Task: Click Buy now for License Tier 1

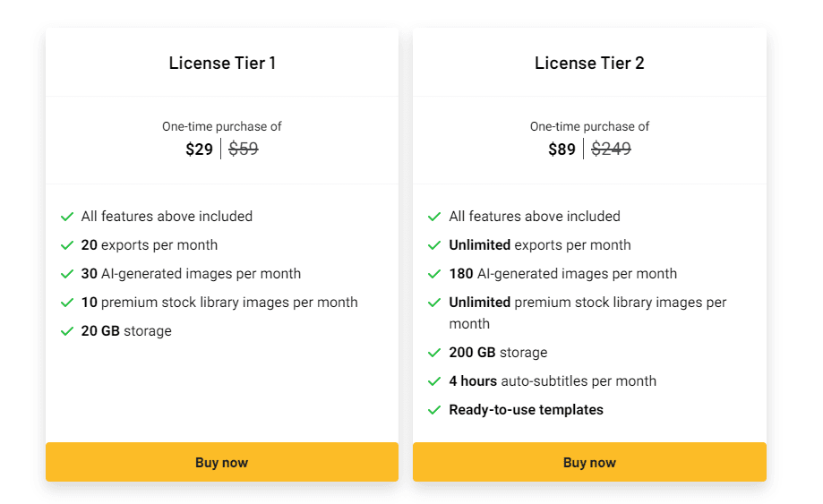Action: tap(221, 462)
